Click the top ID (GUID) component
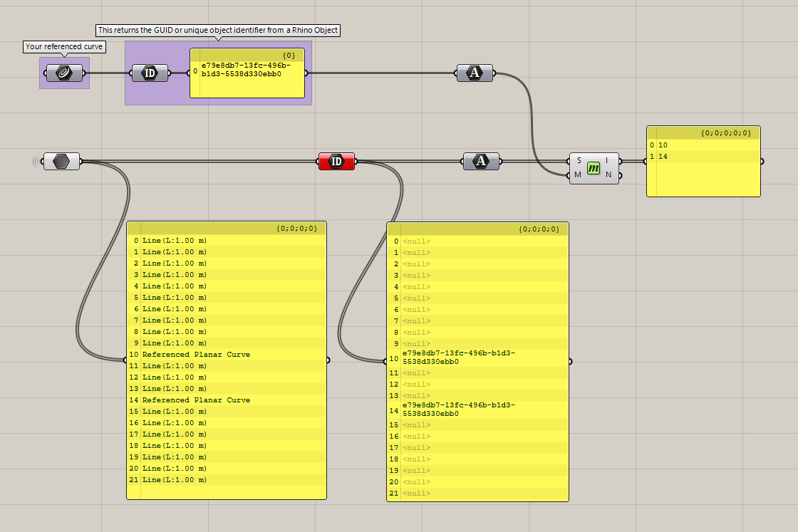The width and height of the screenshot is (798, 532). [x=150, y=73]
